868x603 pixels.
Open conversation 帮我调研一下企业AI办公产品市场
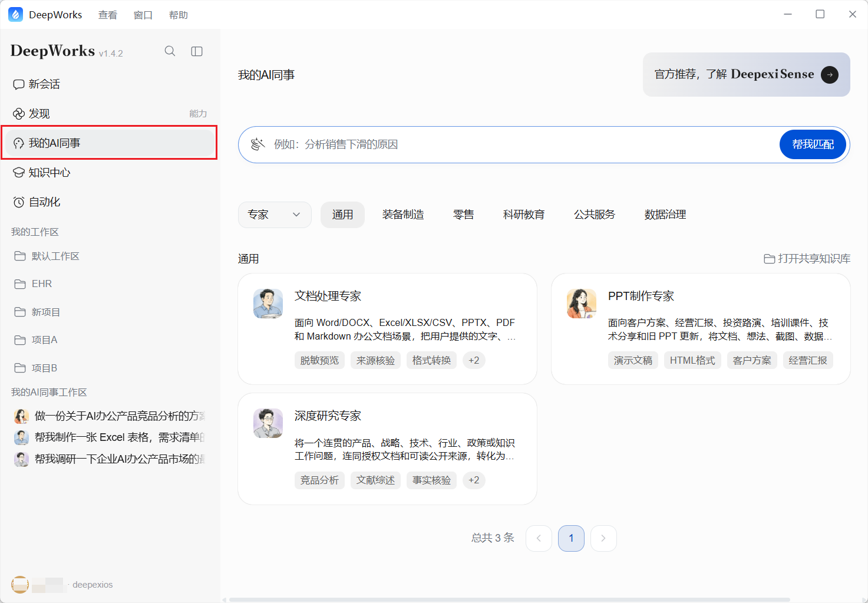pos(110,459)
